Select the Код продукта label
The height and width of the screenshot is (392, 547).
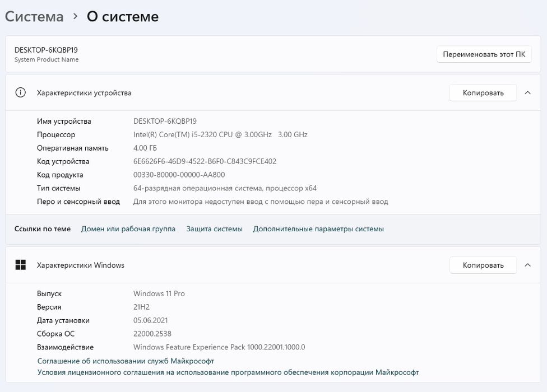[60, 175]
